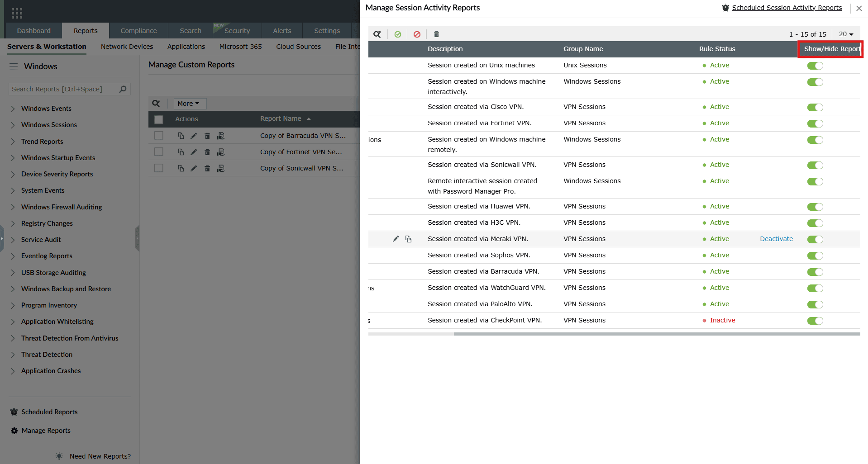Edit the Copy of Sonicwall VPN report

tap(194, 168)
